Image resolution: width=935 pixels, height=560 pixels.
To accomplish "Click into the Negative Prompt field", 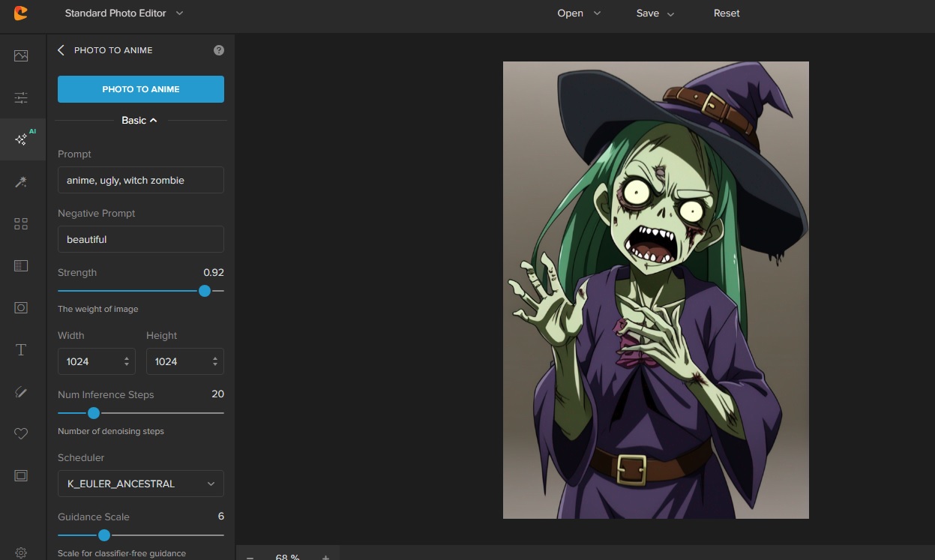I will point(141,239).
